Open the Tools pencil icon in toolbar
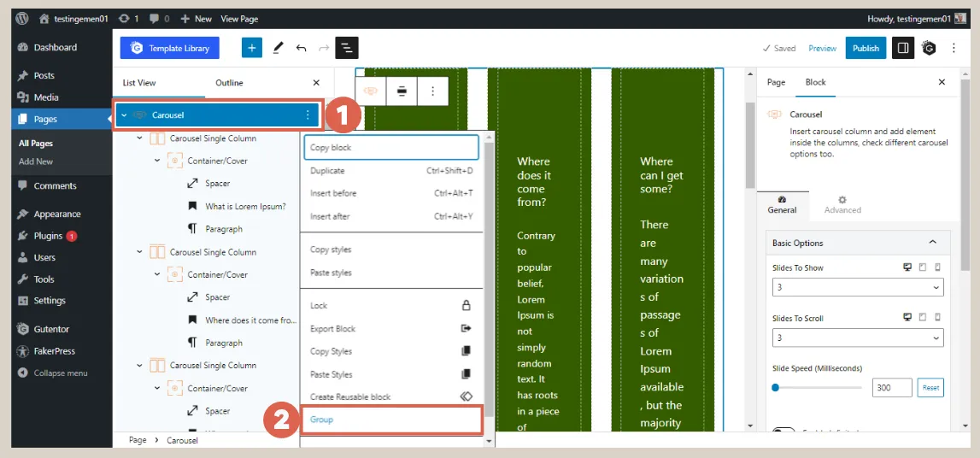This screenshot has height=458, width=980. click(278, 49)
